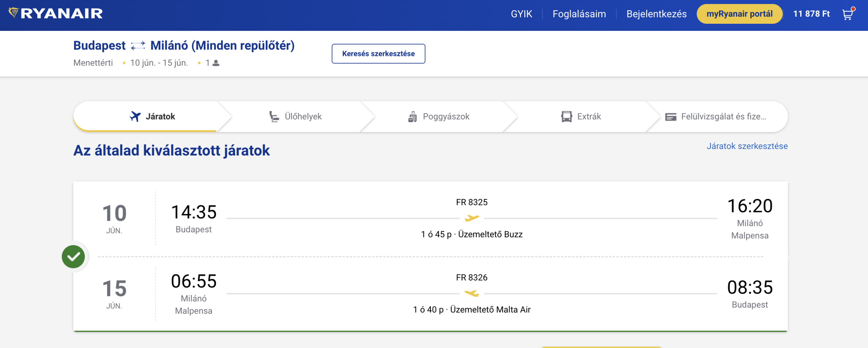Open the shopping cart icon
868x348 pixels.
pyautogui.click(x=848, y=14)
